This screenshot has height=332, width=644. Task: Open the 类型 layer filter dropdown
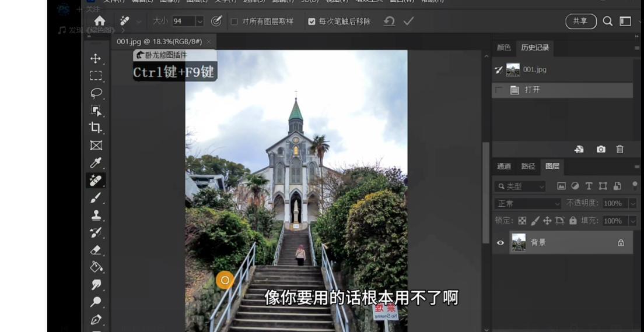[520, 186]
